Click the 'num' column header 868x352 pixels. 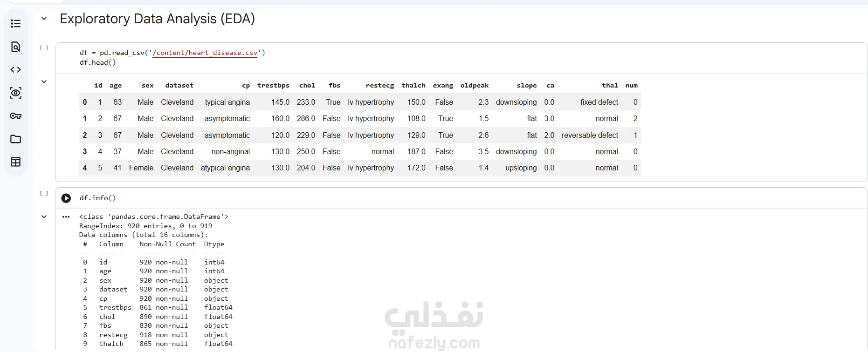click(x=632, y=86)
